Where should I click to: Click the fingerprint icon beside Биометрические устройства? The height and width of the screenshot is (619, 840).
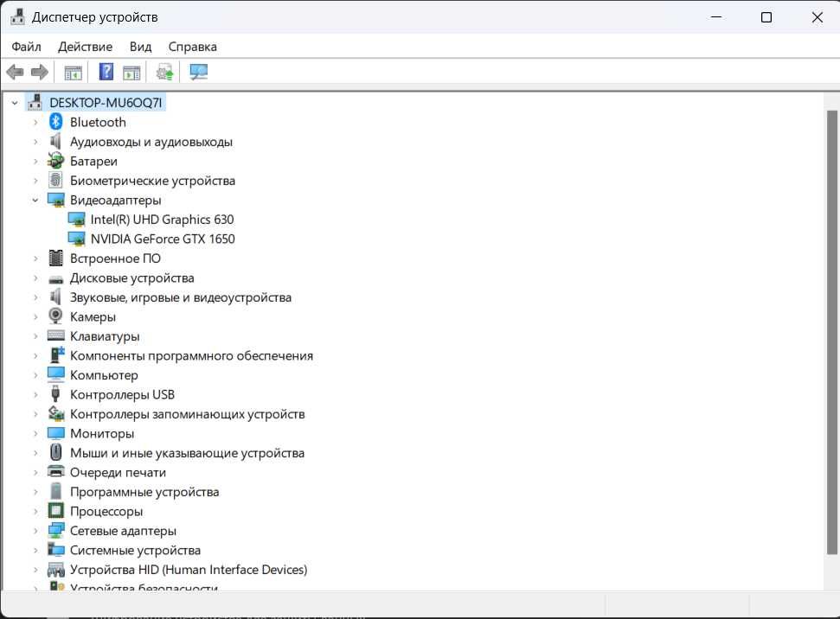pyautogui.click(x=55, y=180)
